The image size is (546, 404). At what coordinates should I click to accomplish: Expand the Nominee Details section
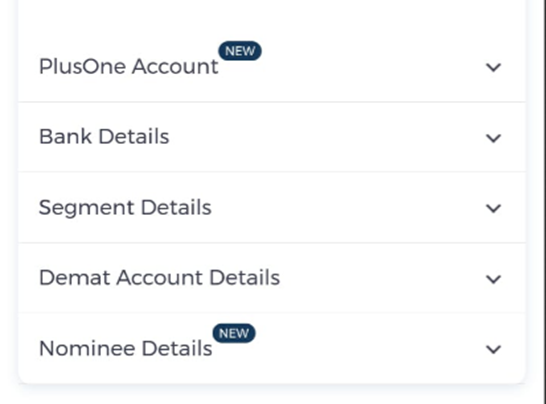(x=272, y=348)
